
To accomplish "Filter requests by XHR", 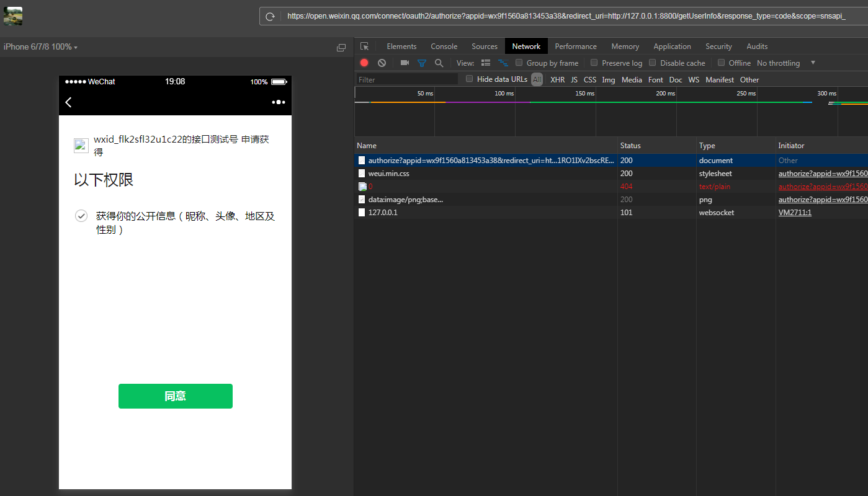I will pos(558,79).
